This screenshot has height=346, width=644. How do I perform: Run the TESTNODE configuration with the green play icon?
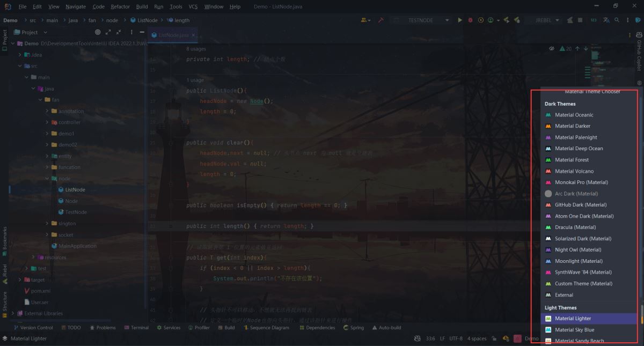(460, 20)
